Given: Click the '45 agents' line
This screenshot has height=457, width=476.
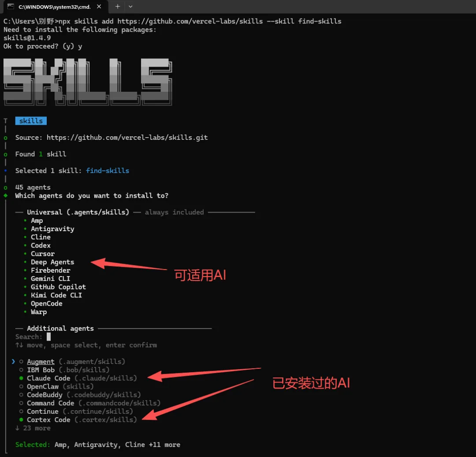Looking at the screenshot, I should 33,187.
